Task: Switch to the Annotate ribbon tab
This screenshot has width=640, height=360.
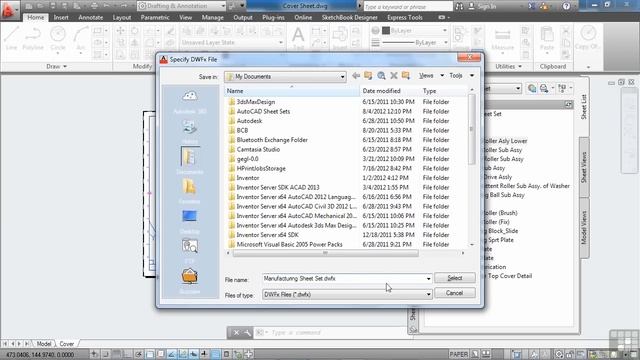Action: [91, 18]
